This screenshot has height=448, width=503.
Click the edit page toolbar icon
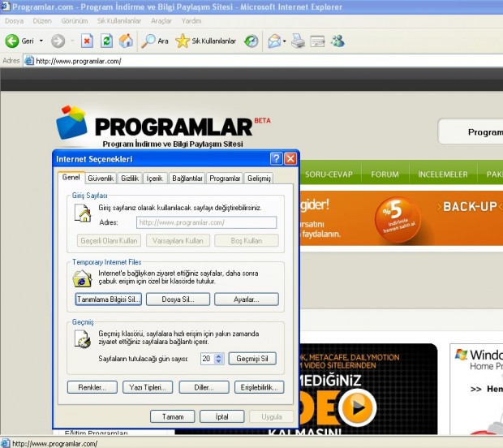click(x=317, y=41)
